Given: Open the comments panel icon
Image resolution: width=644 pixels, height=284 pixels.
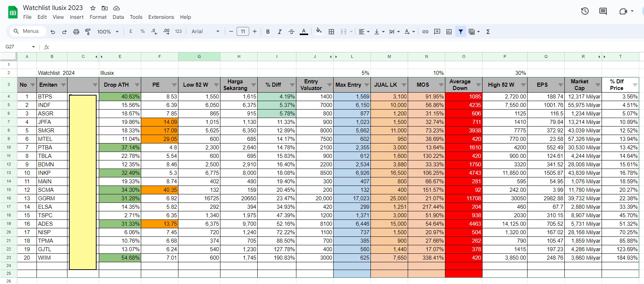Looking at the screenshot, I should tap(603, 11).
